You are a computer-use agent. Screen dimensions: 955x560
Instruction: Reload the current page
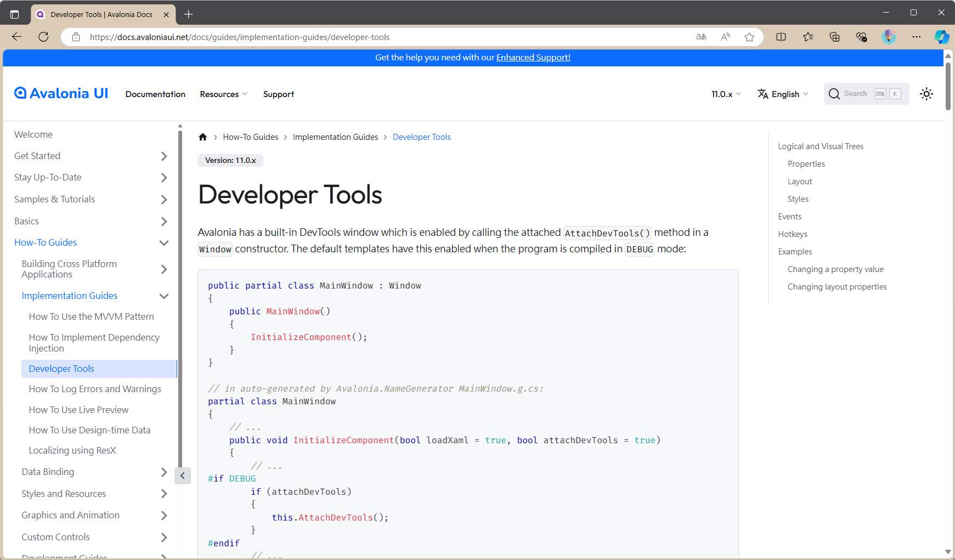point(43,37)
